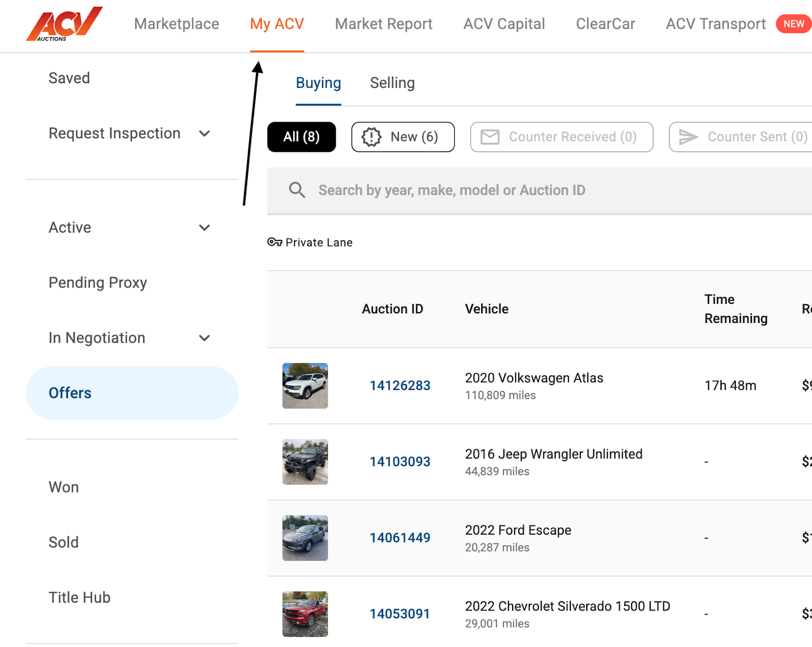Click the Counter Sent paper plane icon
Screen dimensions: 812x647
coord(689,137)
